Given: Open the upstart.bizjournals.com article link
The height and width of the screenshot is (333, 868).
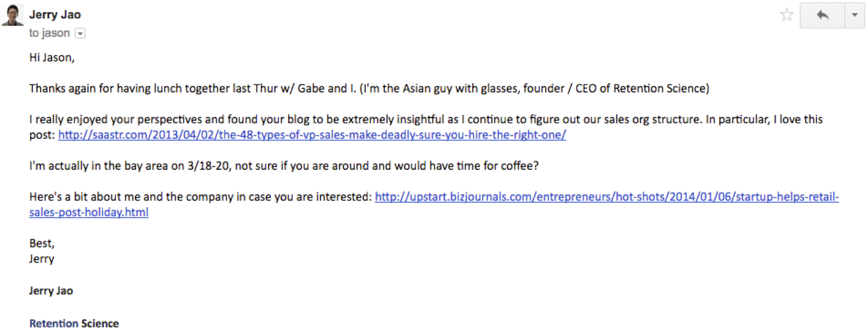Looking at the screenshot, I should (x=607, y=197).
